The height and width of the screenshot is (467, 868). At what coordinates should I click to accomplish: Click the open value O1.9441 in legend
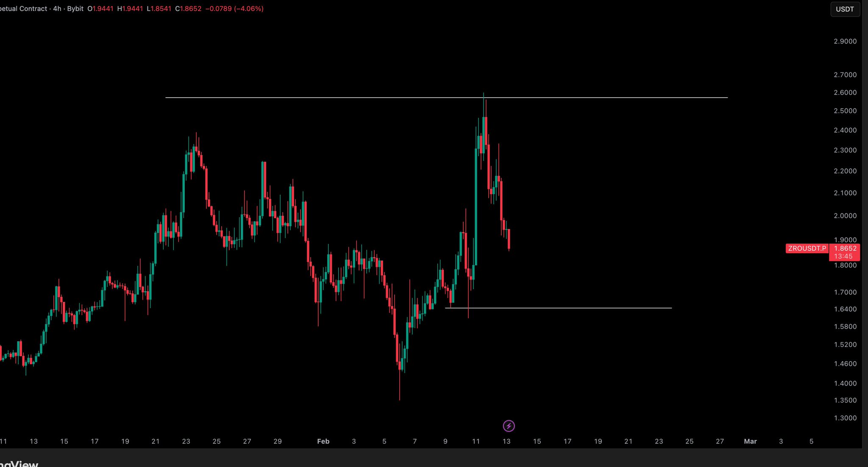click(100, 8)
